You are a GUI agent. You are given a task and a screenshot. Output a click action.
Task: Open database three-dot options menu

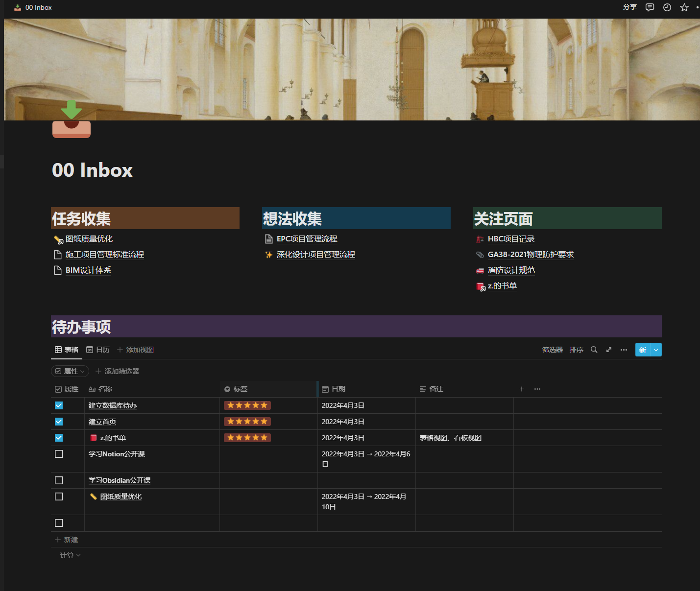(624, 350)
